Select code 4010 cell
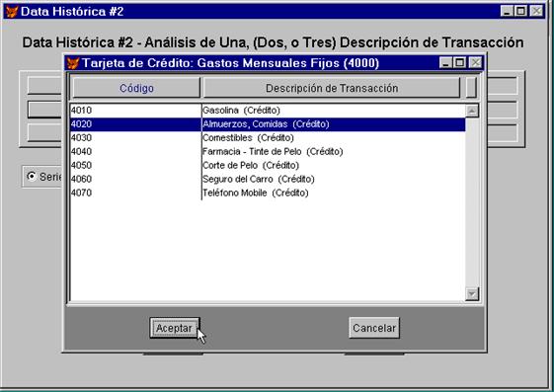 [x=135, y=111]
